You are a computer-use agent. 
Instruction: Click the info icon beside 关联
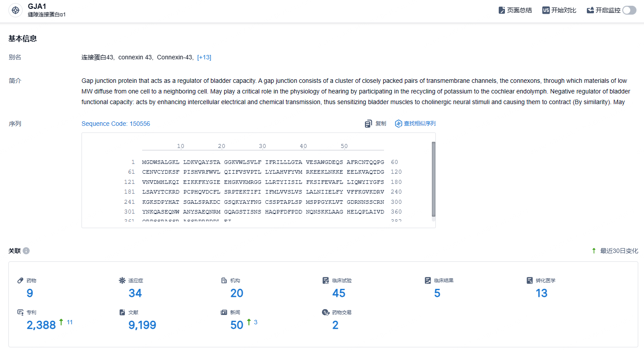26,251
